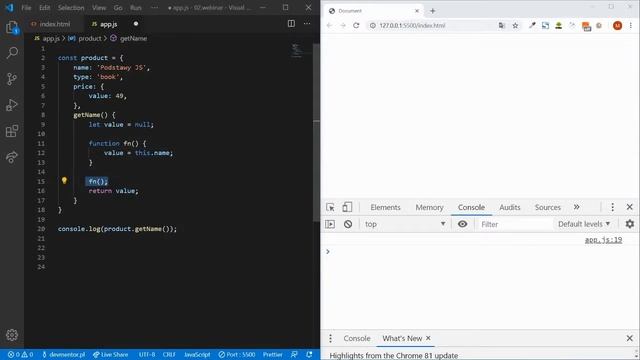The height and width of the screenshot is (360, 640).
Task: Switch to the Memory tab in DevTools
Action: point(429,207)
